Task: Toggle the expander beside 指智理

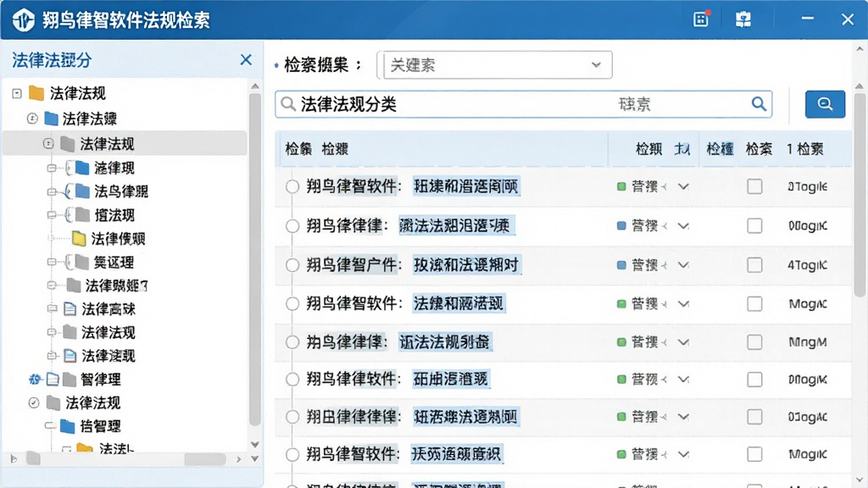Action: 50,426
